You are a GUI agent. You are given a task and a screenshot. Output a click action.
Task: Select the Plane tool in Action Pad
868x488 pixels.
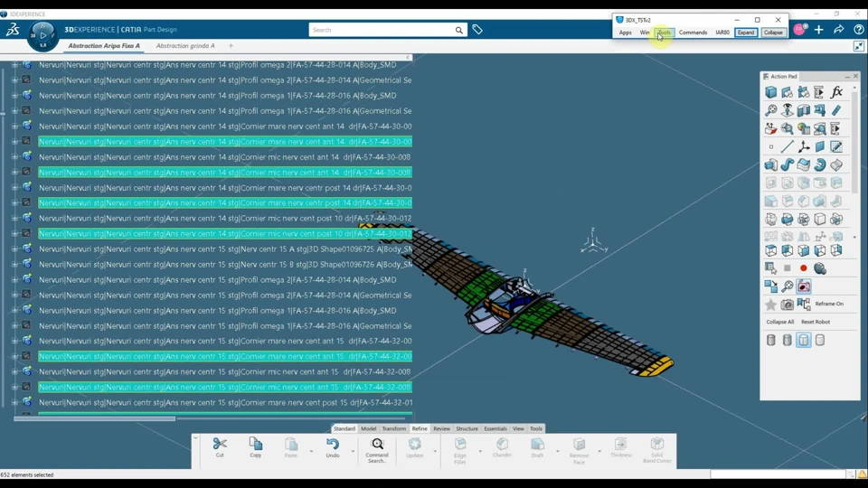820,146
